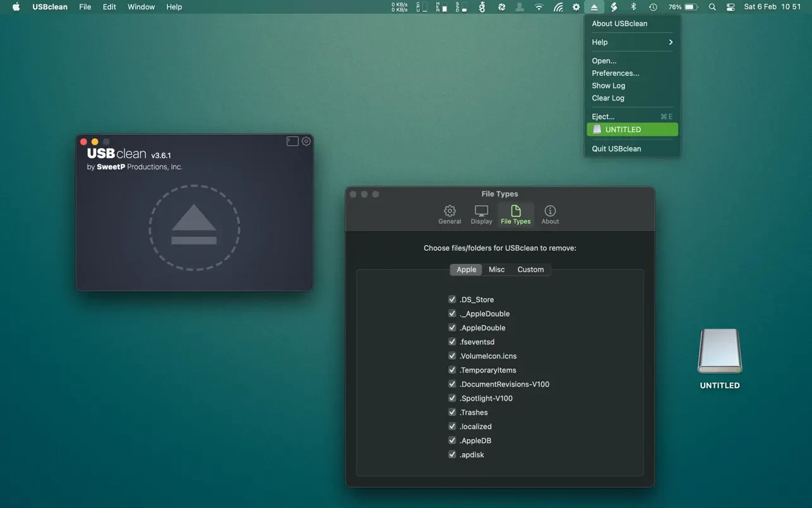The width and height of the screenshot is (812, 508).
Task: Click the Spotlight search icon in menu bar
Action: (x=712, y=7)
